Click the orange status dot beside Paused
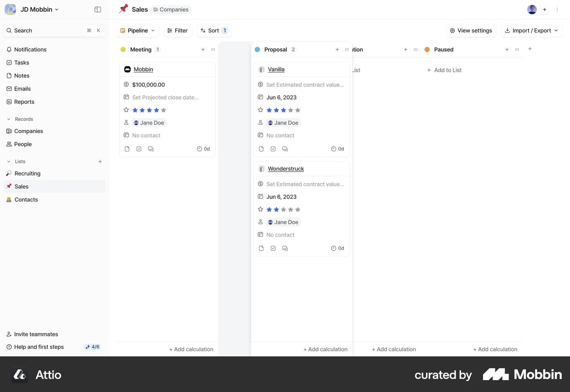Image resolution: width=570 pixels, height=392 pixels. 427,49
